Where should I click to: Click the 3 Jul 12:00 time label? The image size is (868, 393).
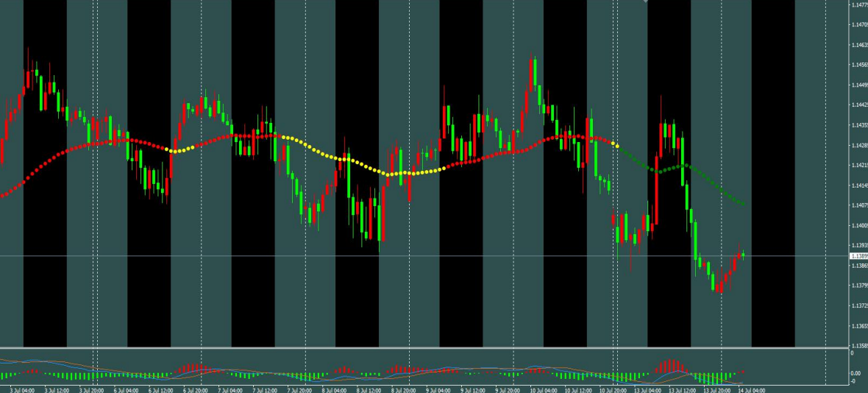coord(57,390)
